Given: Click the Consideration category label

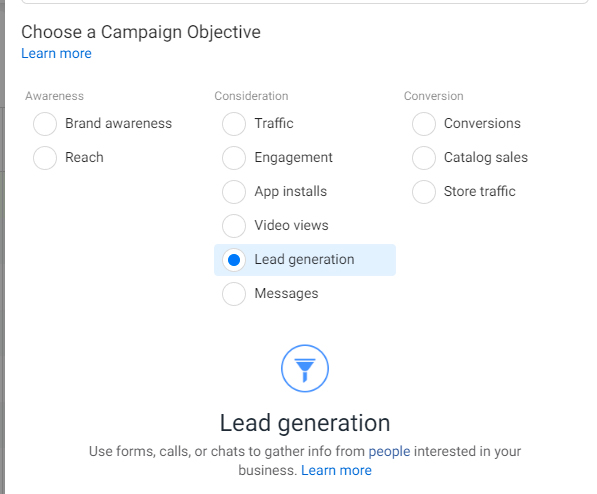Looking at the screenshot, I should pyautogui.click(x=251, y=96).
